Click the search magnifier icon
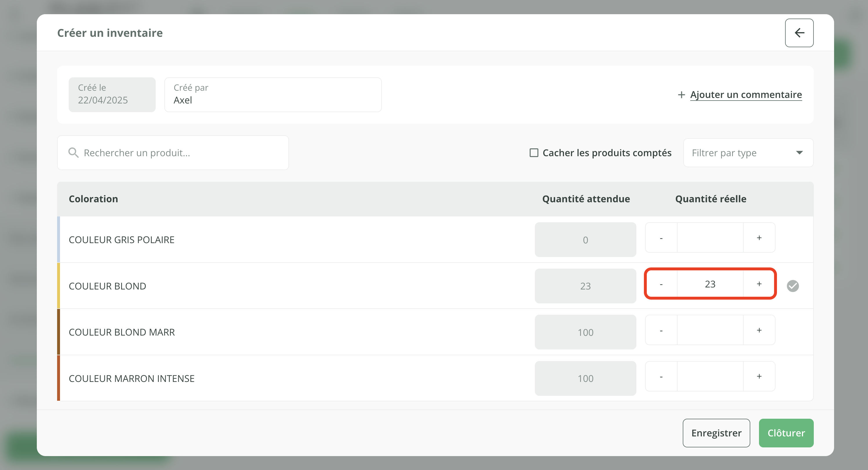The image size is (868, 470). click(73, 153)
